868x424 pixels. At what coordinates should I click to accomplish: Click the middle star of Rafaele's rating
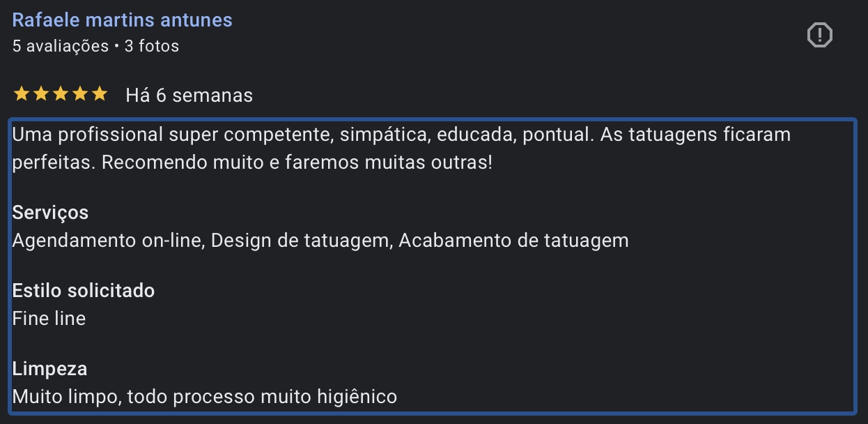point(60,93)
